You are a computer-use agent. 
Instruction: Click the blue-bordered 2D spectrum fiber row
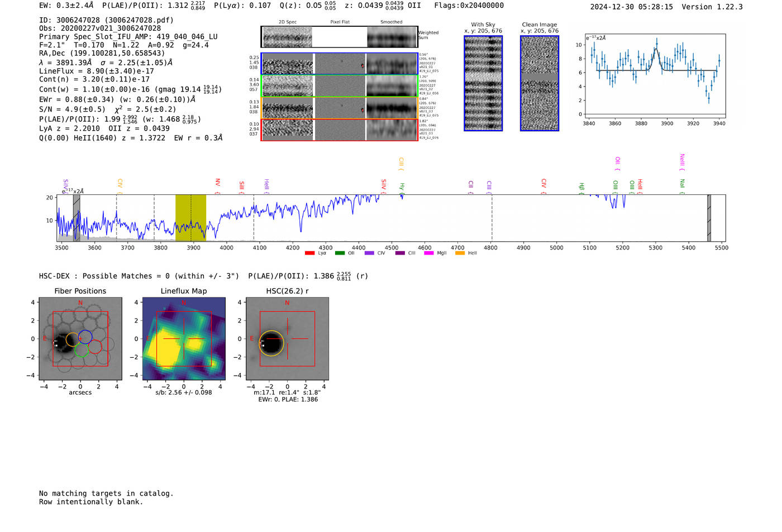click(x=340, y=64)
